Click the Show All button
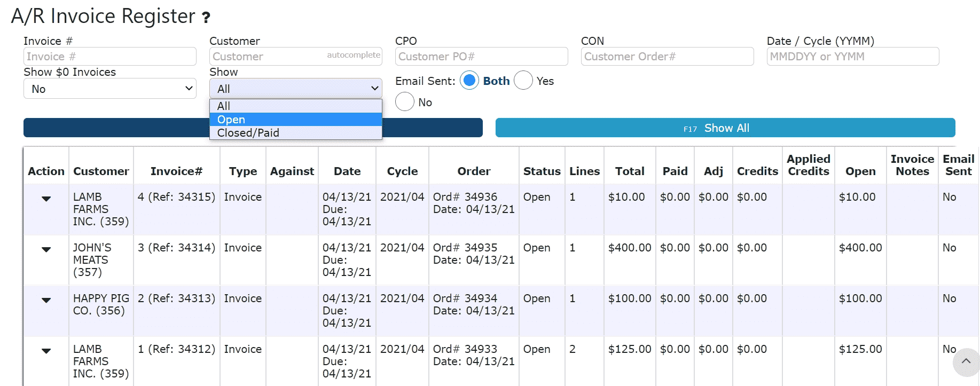The width and height of the screenshot is (980, 386). point(725,128)
